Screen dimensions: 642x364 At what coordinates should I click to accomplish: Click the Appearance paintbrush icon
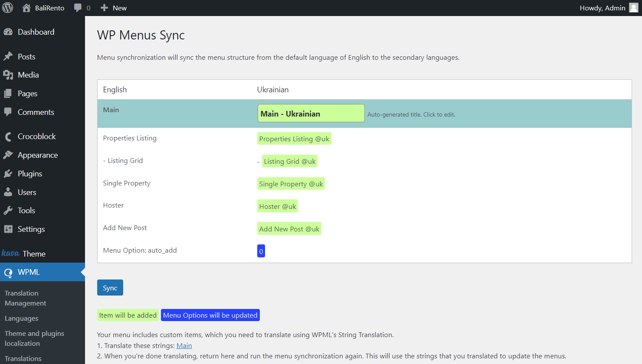point(8,155)
